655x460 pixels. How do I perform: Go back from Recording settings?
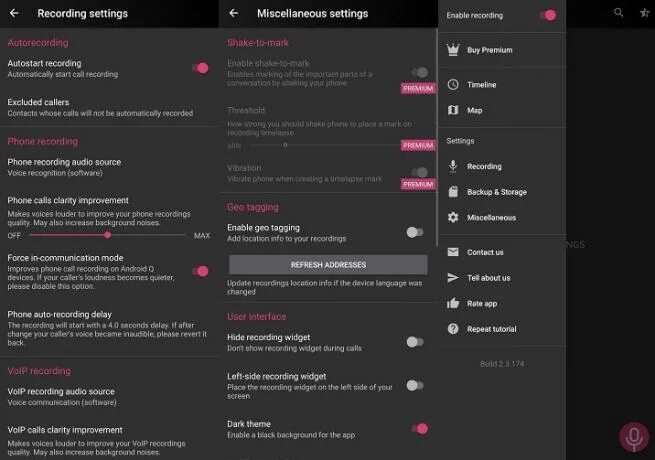tap(16, 14)
